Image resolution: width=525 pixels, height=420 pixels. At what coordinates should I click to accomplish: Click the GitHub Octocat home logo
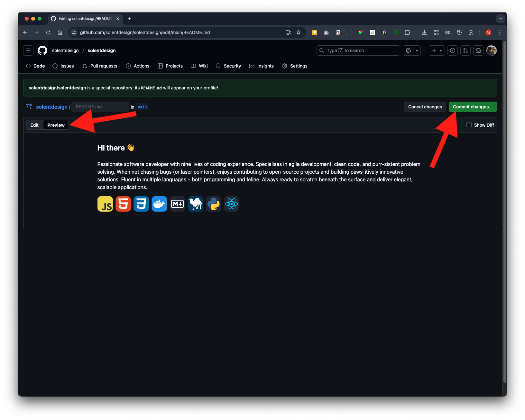click(42, 50)
